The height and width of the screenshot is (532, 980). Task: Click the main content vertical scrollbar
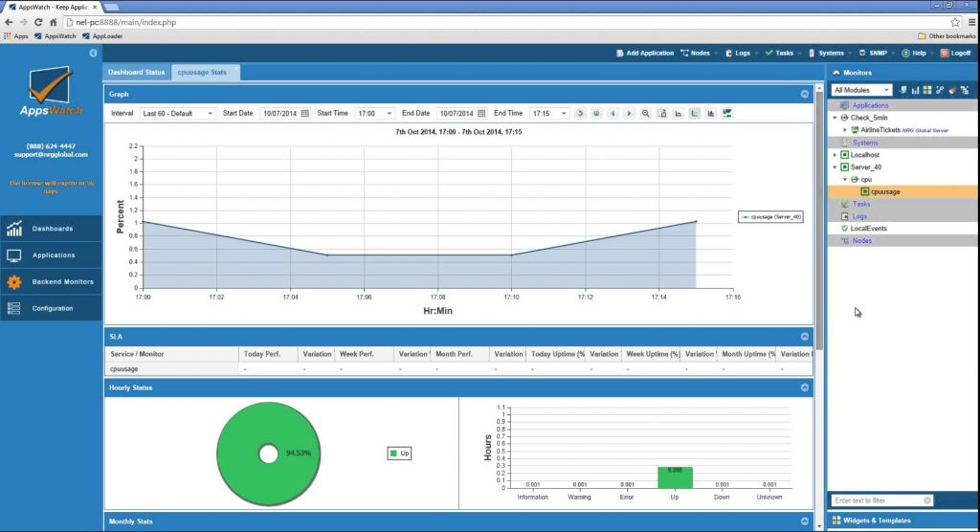tap(819, 219)
